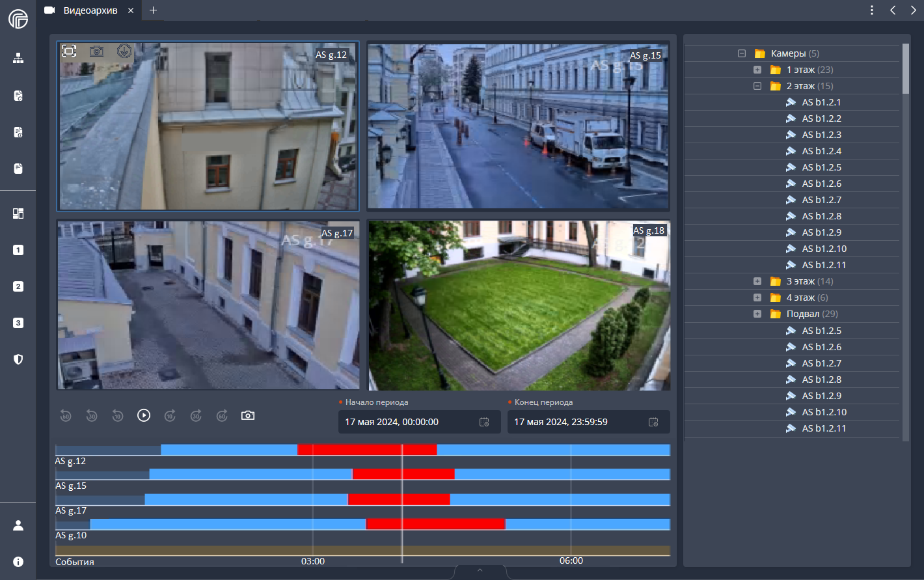924x580 pixels.
Task: Skip forward 30 seconds
Action: (x=196, y=415)
